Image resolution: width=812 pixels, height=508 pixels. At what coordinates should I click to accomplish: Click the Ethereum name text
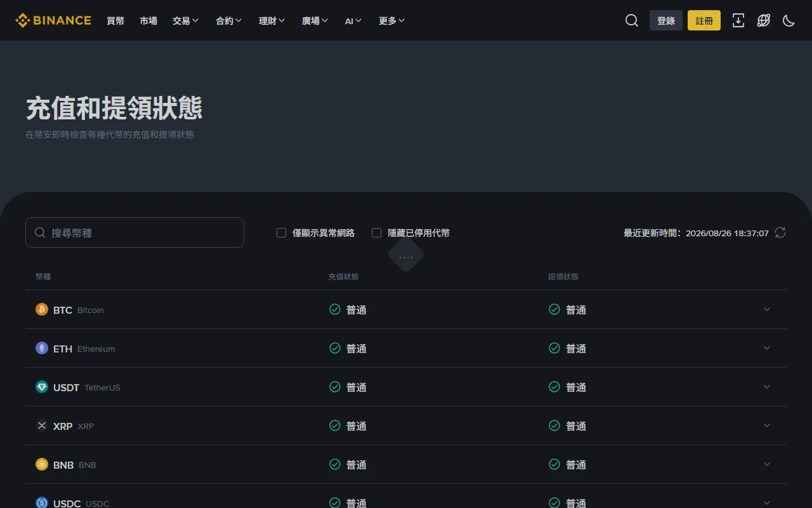pyautogui.click(x=96, y=349)
